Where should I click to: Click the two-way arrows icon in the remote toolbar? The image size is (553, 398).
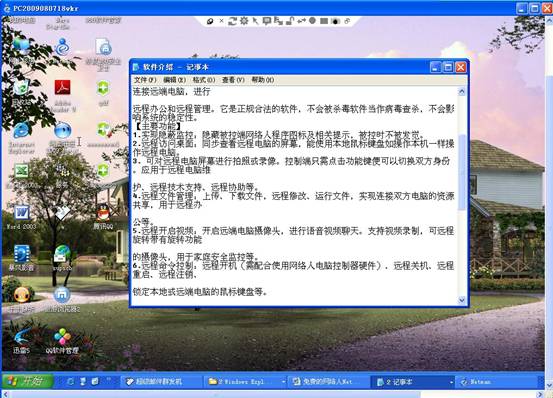(301, 21)
